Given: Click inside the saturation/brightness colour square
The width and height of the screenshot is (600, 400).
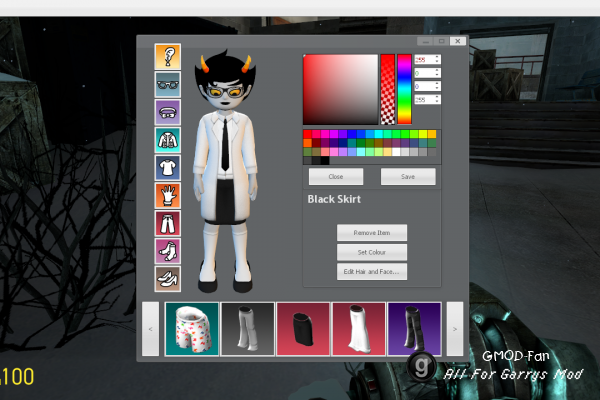Looking at the screenshot, I should pyautogui.click(x=341, y=89).
